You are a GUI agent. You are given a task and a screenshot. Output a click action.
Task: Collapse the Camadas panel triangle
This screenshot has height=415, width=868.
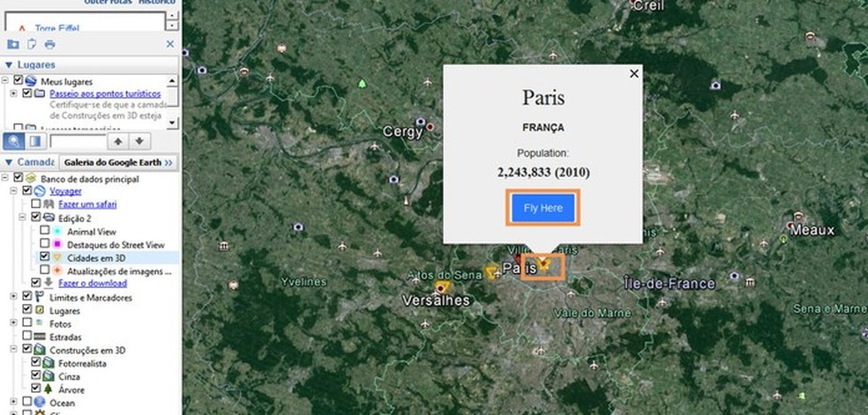8,162
